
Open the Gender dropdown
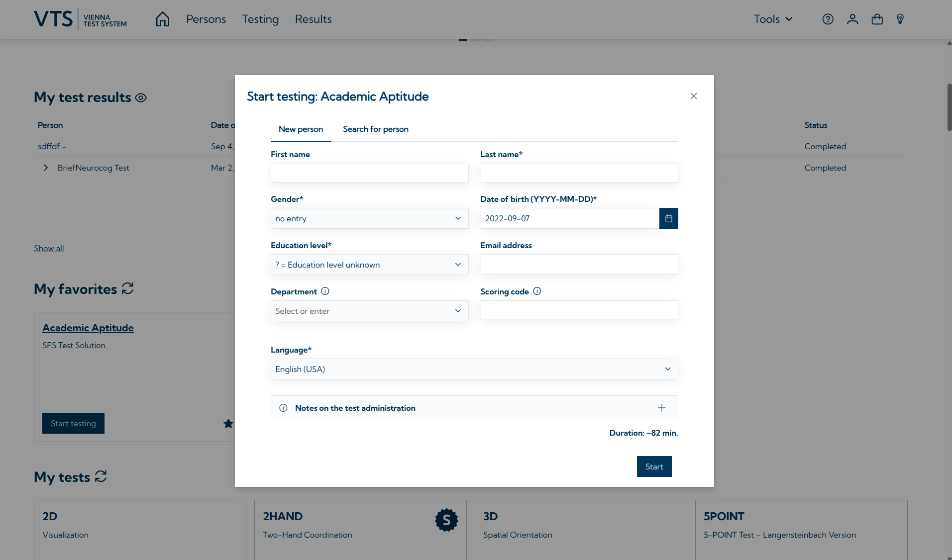[x=369, y=218]
